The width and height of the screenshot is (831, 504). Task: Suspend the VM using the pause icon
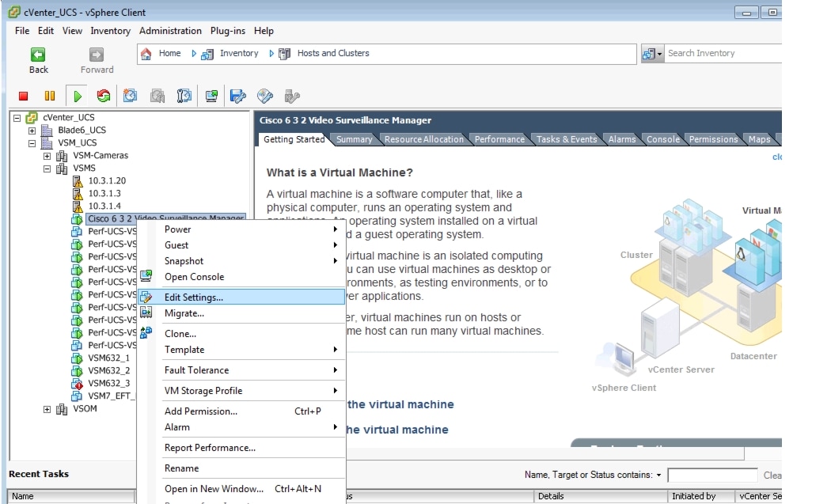(51, 95)
